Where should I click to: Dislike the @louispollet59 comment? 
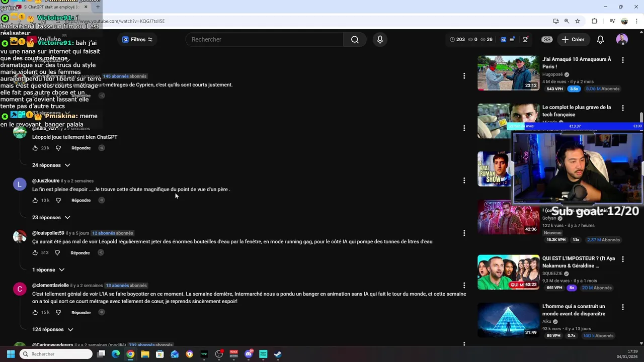click(57, 253)
